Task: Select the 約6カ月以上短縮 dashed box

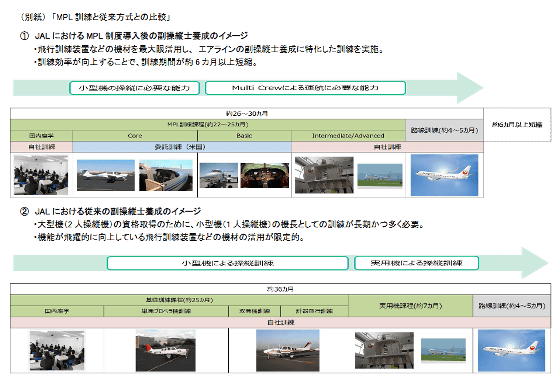Action: (x=517, y=124)
